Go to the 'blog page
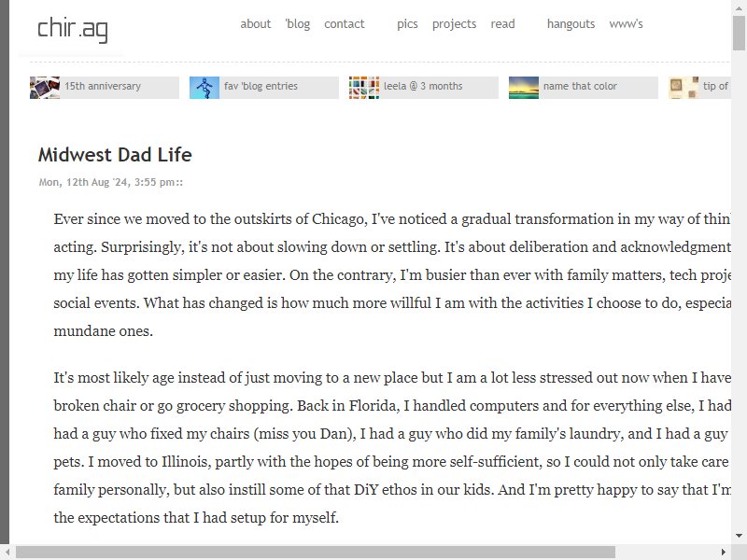The height and width of the screenshot is (560, 747). (298, 24)
